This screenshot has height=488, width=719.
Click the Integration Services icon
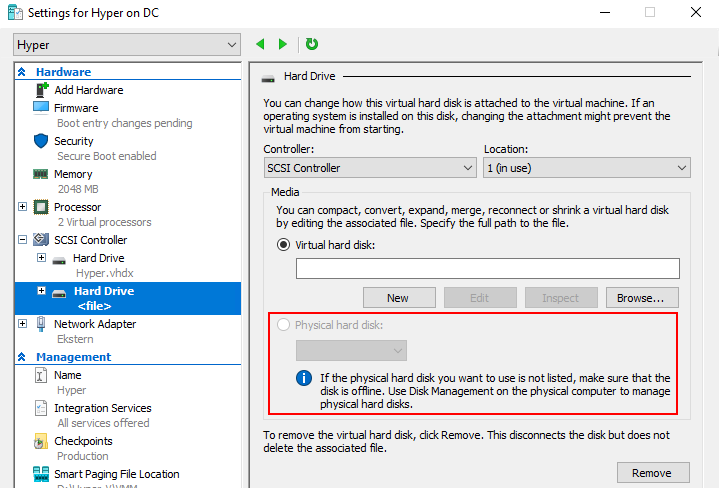(41, 408)
